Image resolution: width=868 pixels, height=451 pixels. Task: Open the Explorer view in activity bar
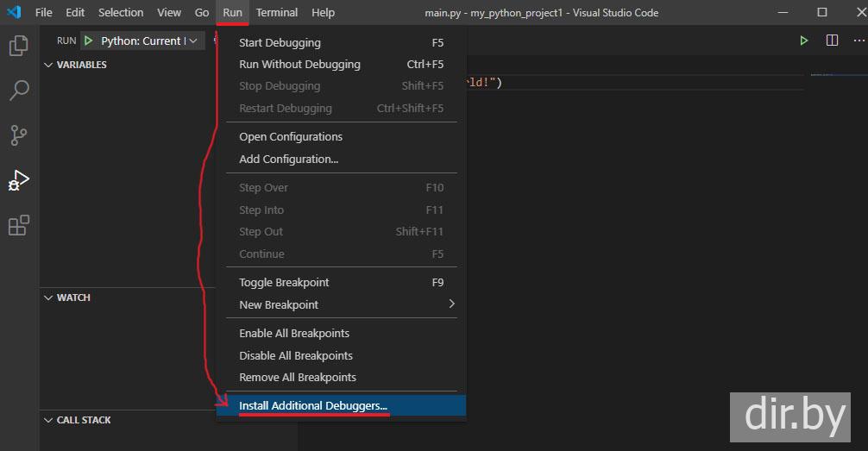(19, 46)
